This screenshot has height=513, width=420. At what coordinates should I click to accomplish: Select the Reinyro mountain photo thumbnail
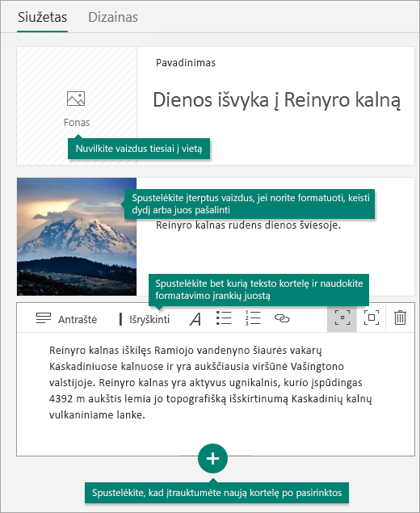77,237
